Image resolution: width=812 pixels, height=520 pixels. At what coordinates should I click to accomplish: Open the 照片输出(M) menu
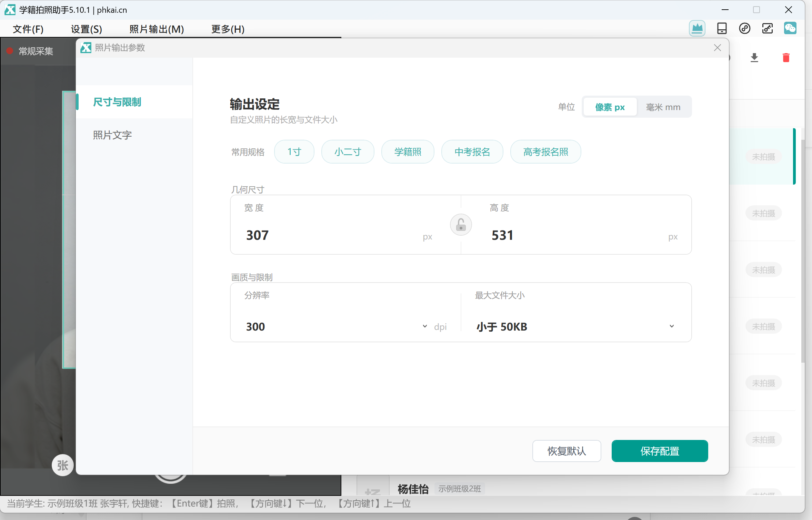[x=157, y=29]
